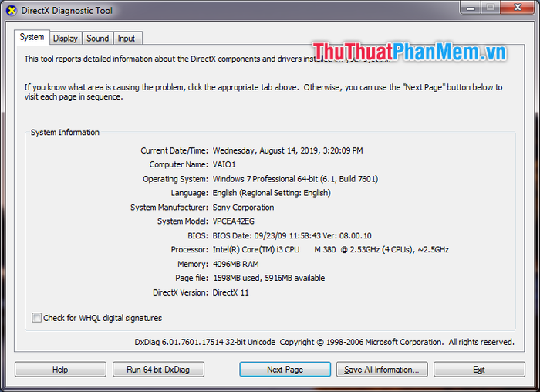Click the current date/time value
The width and height of the screenshot is (540, 392).
pos(288,150)
